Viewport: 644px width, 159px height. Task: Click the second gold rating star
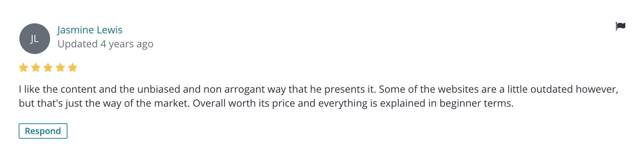tap(36, 68)
